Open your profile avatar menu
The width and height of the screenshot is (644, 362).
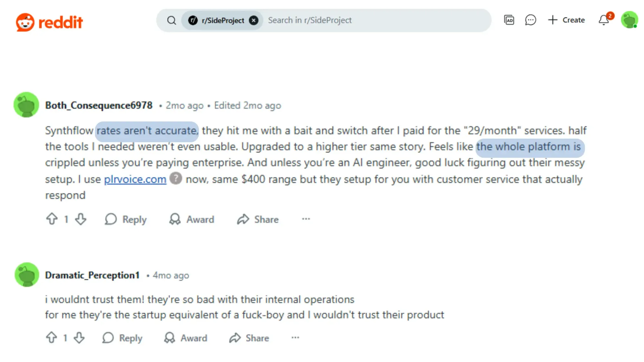click(630, 20)
